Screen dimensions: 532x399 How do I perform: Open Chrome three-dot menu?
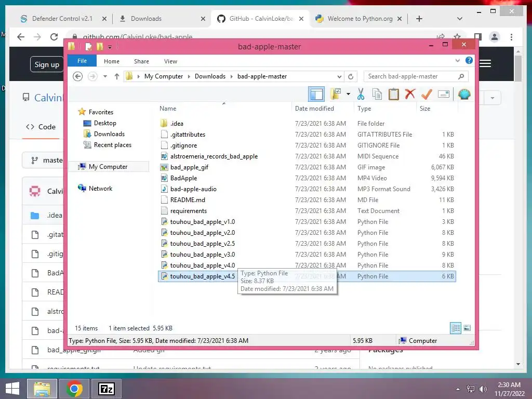pos(511,37)
